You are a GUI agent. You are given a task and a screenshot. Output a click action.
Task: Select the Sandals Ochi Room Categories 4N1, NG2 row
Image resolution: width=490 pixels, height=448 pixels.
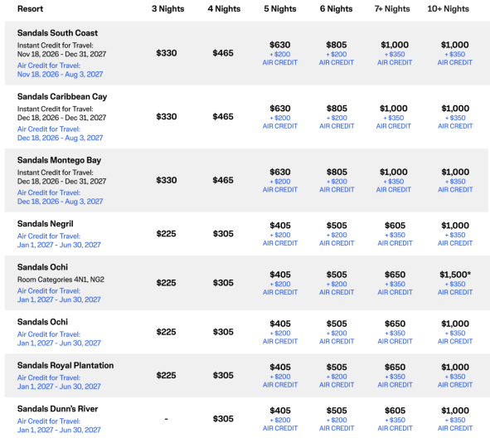click(246, 283)
